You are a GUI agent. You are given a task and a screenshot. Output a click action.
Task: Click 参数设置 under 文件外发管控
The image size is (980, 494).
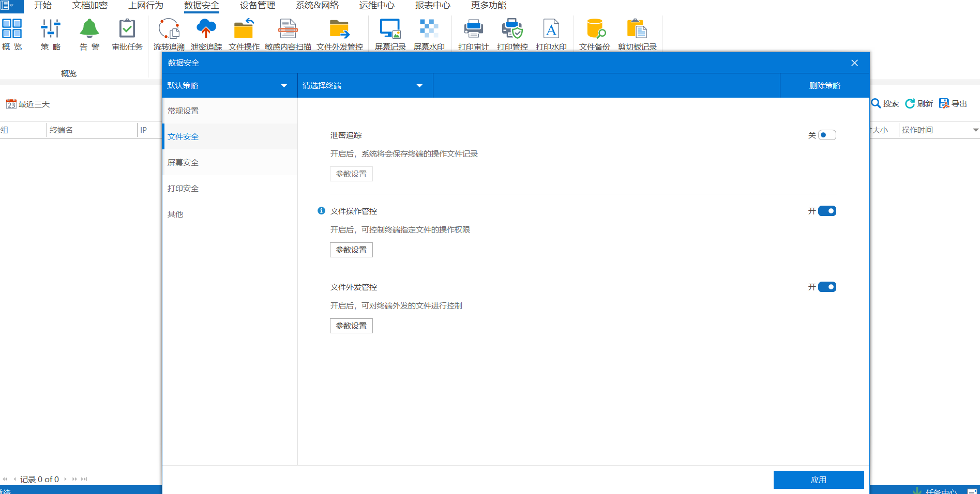(x=351, y=326)
